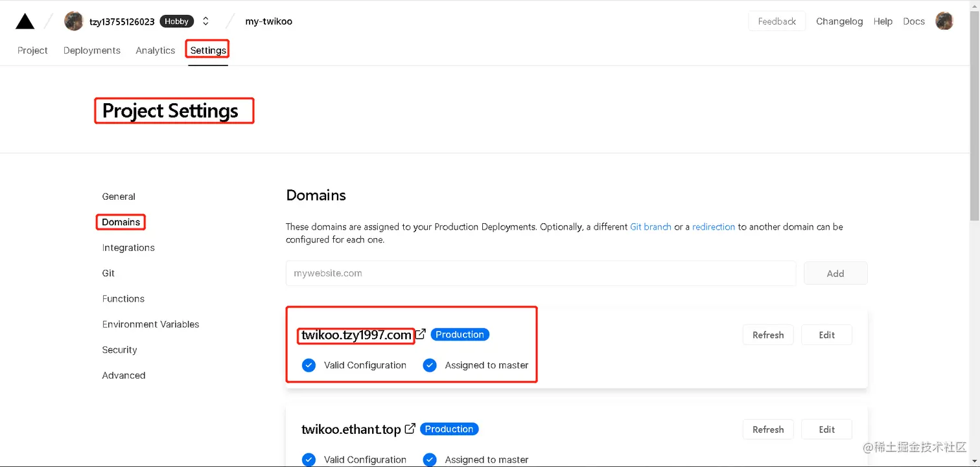Open the user profile avatar at top right
980x467 pixels.
click(x=944, y=21)
